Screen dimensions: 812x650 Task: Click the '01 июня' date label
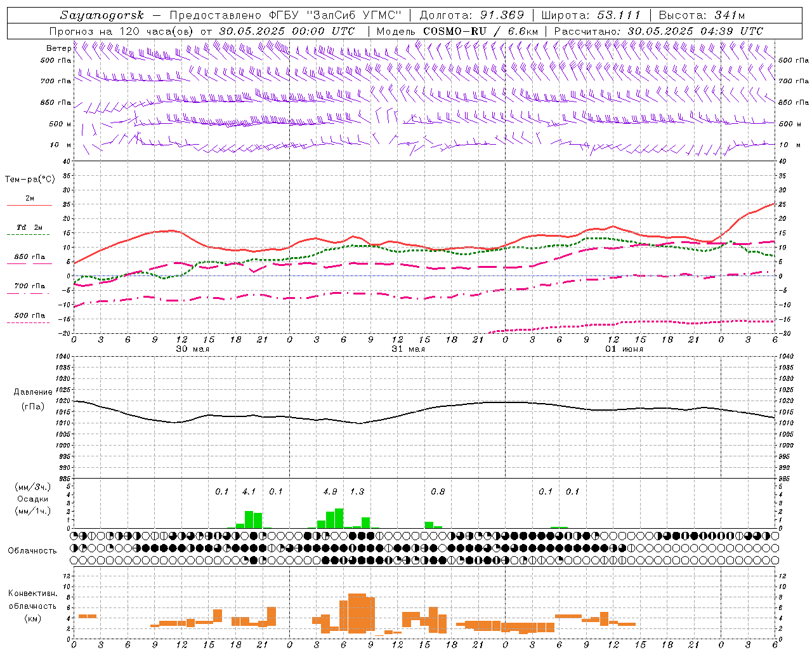624,349
